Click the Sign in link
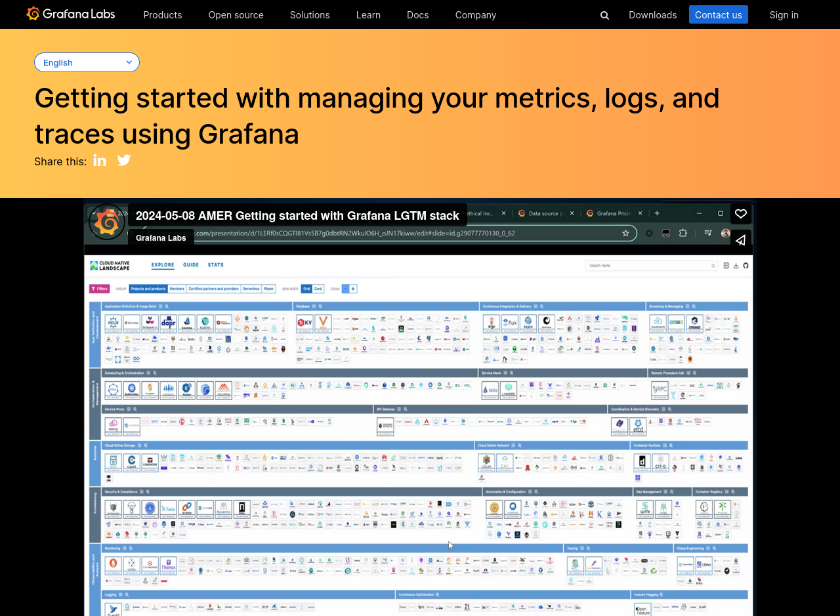The width and height of the screenshot is (840, 616). [784, 15]
